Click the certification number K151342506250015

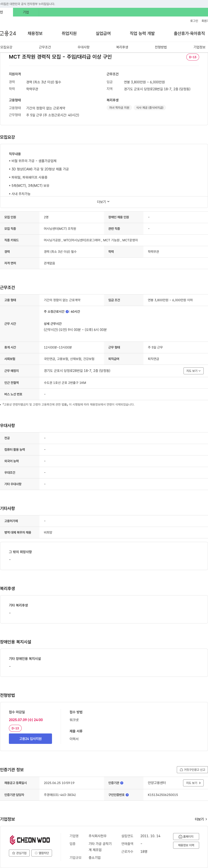pyautogui.click(x=163, y=794)
